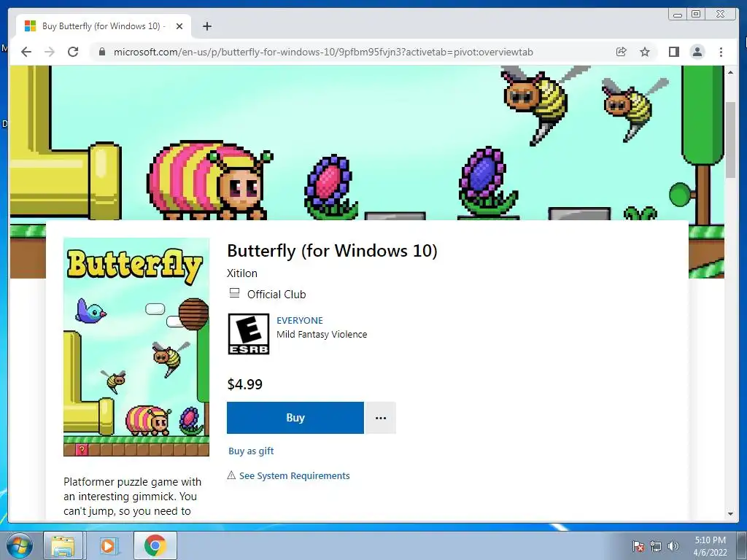Screen dimensions: 747x560
Task: Share this page from address bar
Action: 622,52
